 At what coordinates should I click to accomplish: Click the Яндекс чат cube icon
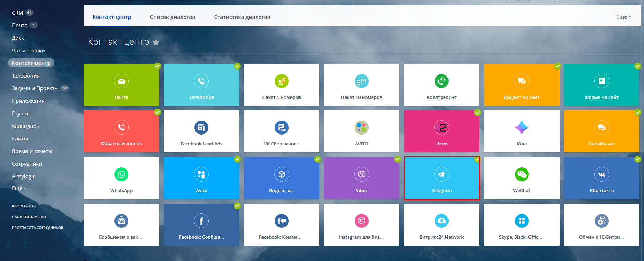(281, 174)
